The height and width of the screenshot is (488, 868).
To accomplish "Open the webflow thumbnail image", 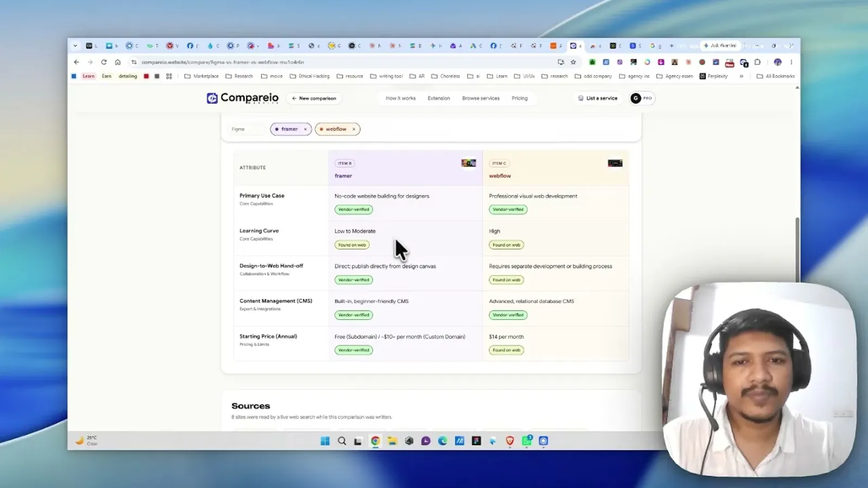I will coord(615,163).
